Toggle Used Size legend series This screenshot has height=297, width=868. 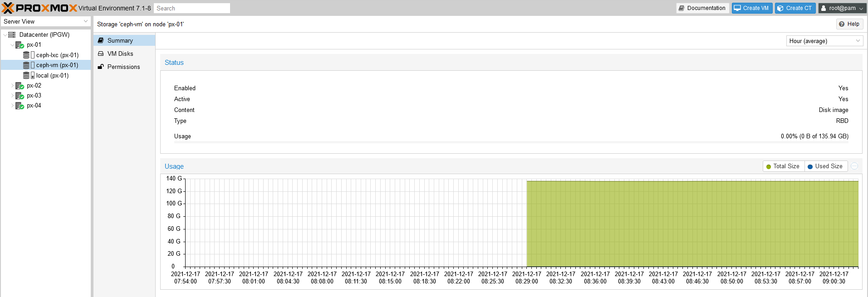[x=825, y=166]
